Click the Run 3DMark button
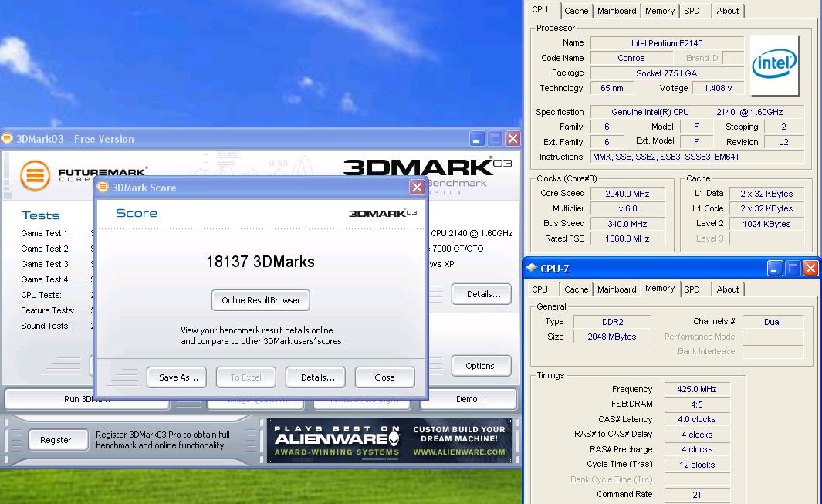Viewport: 822px width, 504px height. pyautogui.click(x=87, y=401)
